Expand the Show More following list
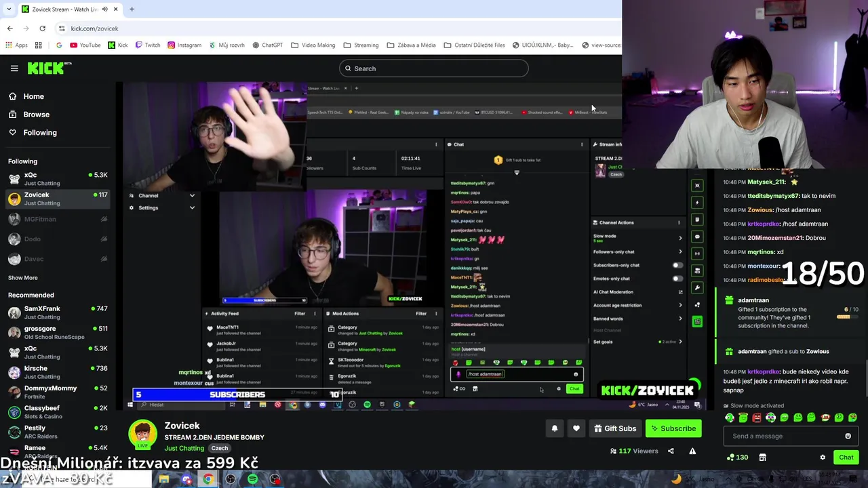Screen dimensions: 868x488 [22, 278]
